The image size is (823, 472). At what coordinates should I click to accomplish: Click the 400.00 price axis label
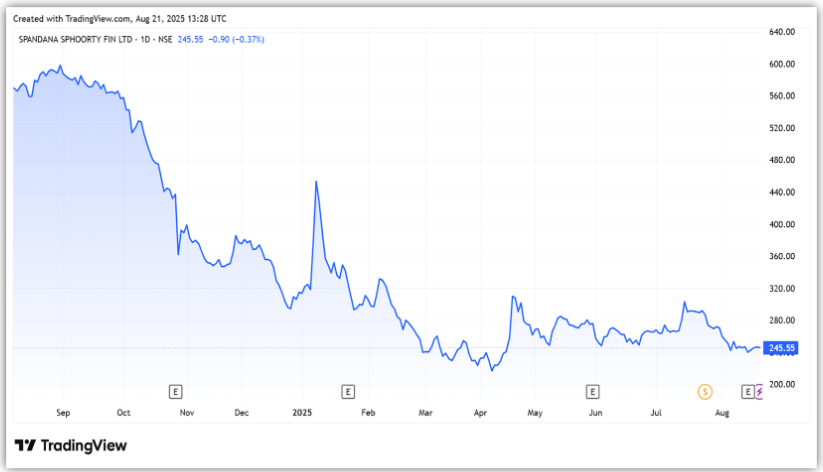tap(781, 224)
